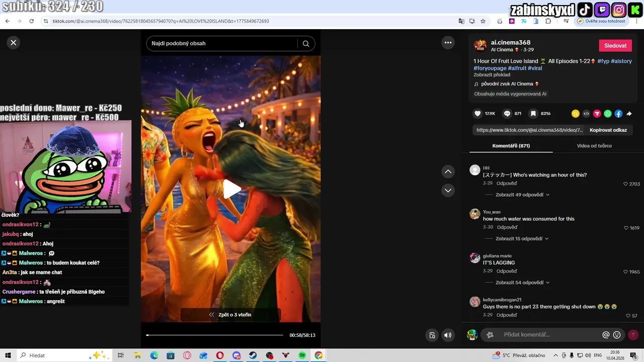Viewport: 644px width, 362px height.
Task: Open Windows Start menu
Action: coord(8,355)
